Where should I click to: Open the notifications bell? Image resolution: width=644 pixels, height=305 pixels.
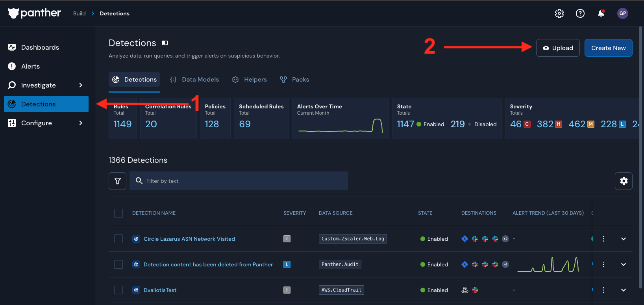(x=601, y=13)
